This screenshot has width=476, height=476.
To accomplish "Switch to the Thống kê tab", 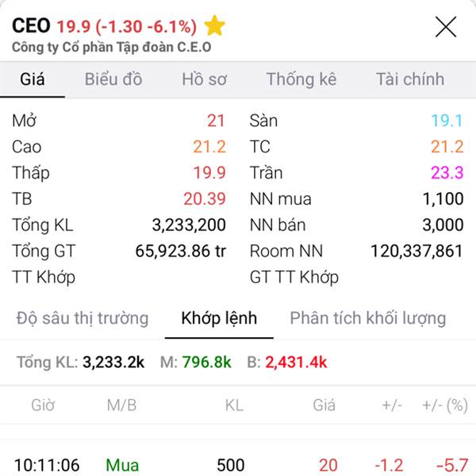I will coord(301,79).
